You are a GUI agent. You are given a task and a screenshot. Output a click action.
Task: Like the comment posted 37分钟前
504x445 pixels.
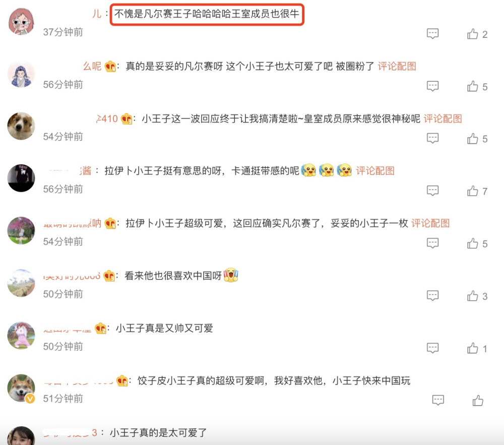click(473, 34)
